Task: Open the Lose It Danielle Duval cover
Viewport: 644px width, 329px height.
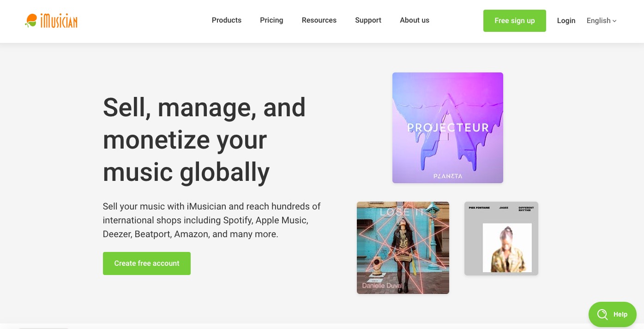Action: (x=403, y=248)
